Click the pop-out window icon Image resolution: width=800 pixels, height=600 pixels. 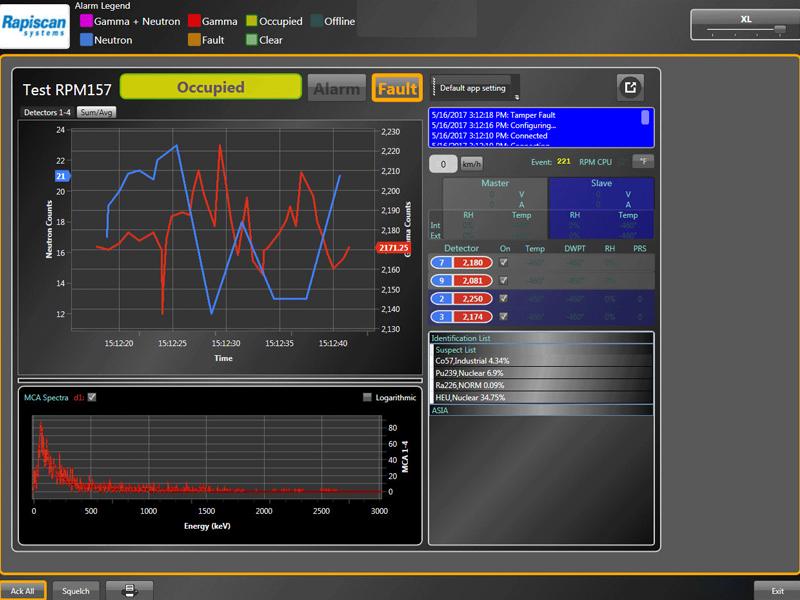click(x=630, y=87)
